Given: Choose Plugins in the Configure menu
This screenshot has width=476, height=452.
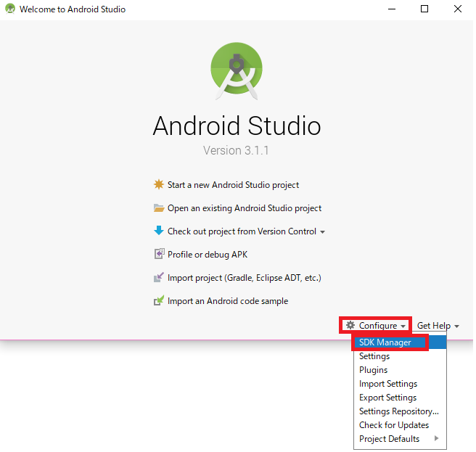Looking at the screenshot, I should tap(400, 370).
